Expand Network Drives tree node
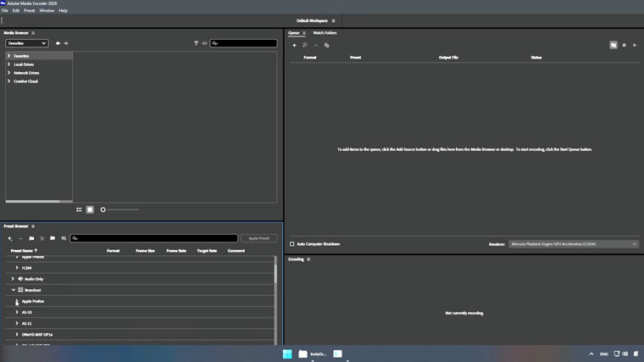 pyautogui.click(x=8, y=73)
